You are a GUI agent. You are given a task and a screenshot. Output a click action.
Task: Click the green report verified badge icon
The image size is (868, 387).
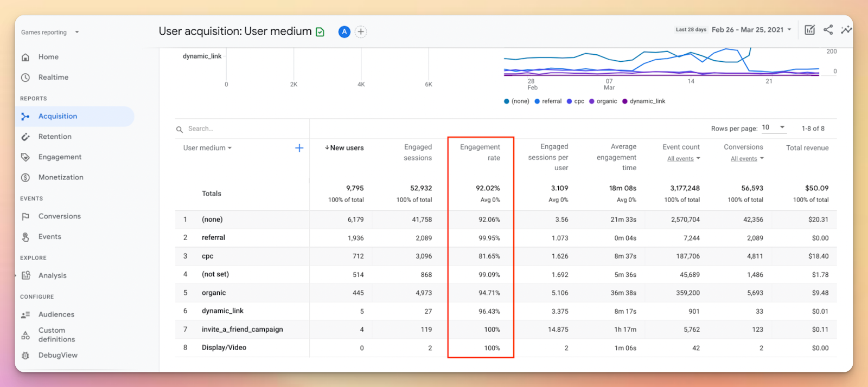pyautogui.click(x=320, y=32)
